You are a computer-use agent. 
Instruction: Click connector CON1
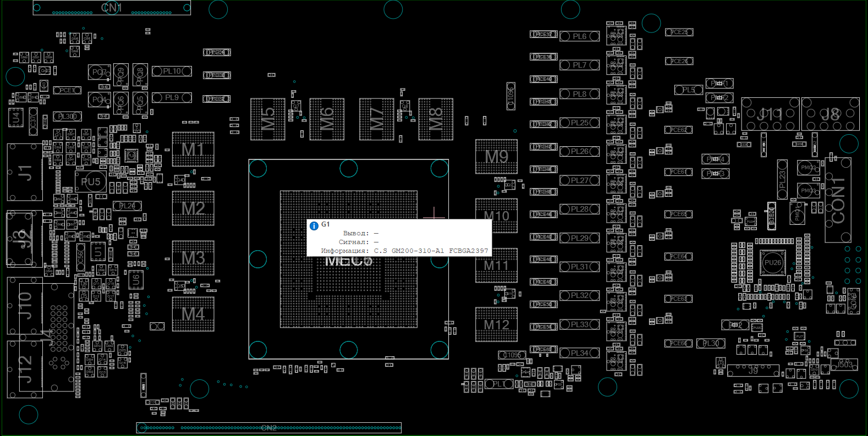(838, 200)
